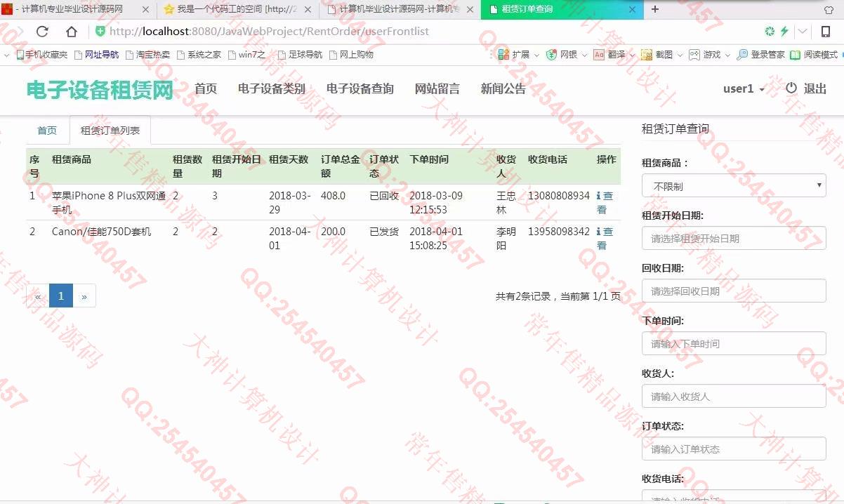Viewport: 844px width, 504px height.
Task: Expand the address bar dropdown chevron
Action: (x=802, y=32)
